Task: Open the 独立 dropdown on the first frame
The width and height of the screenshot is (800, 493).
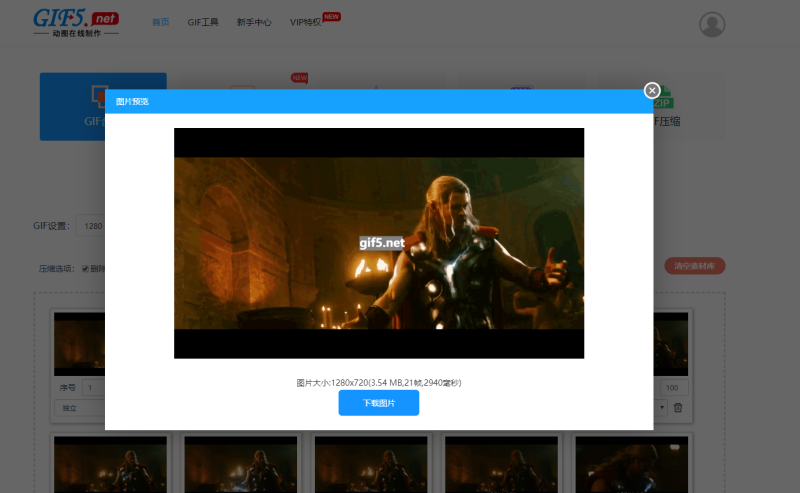Action: [80, 408]
